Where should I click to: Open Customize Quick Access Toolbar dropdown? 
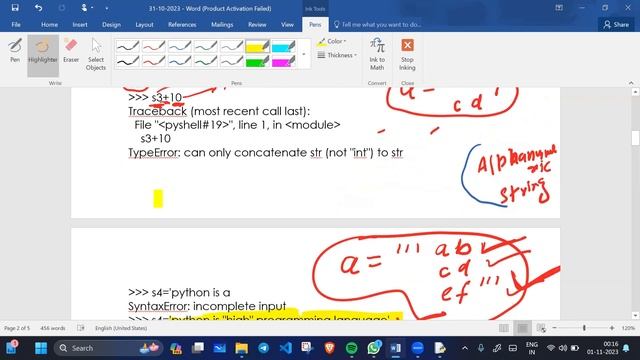pos(107,8)
